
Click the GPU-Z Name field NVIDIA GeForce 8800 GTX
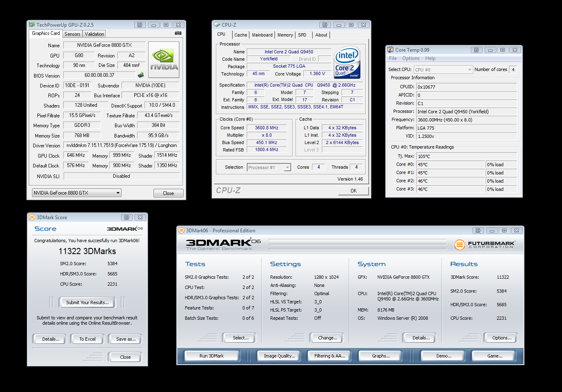click(x=104, y=45)
